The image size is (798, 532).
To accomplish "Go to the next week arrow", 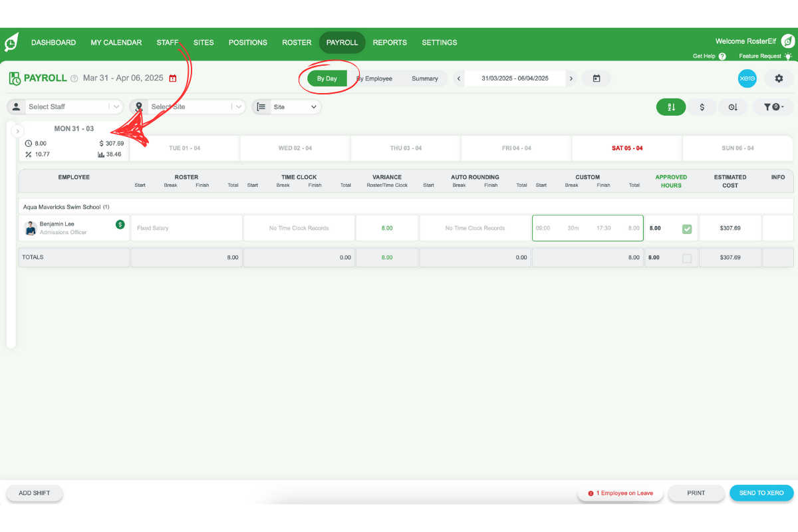I will tap(571, 78).
